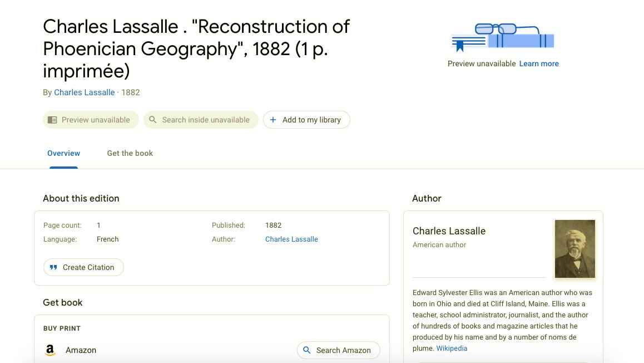This screenshot has height=363, width=644.
Task: Click the plus icon for Add to my library
Action: (x=273, y=120)
